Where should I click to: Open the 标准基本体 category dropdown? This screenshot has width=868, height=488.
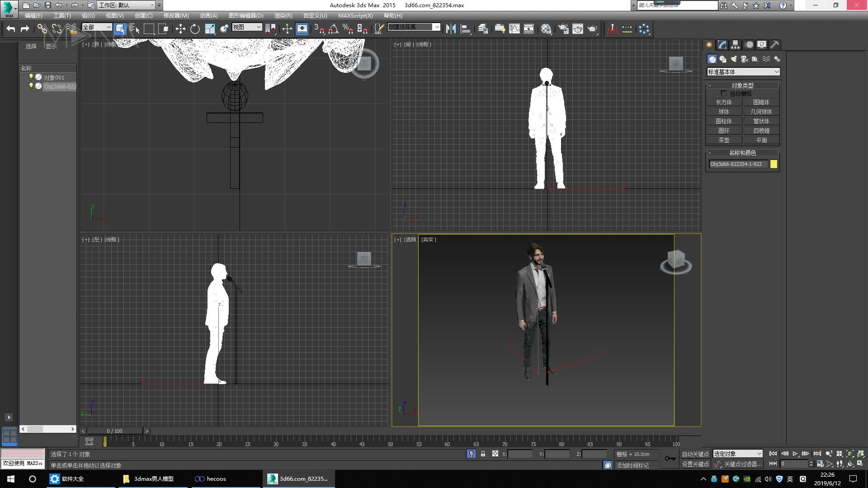[x=743, y=72]
